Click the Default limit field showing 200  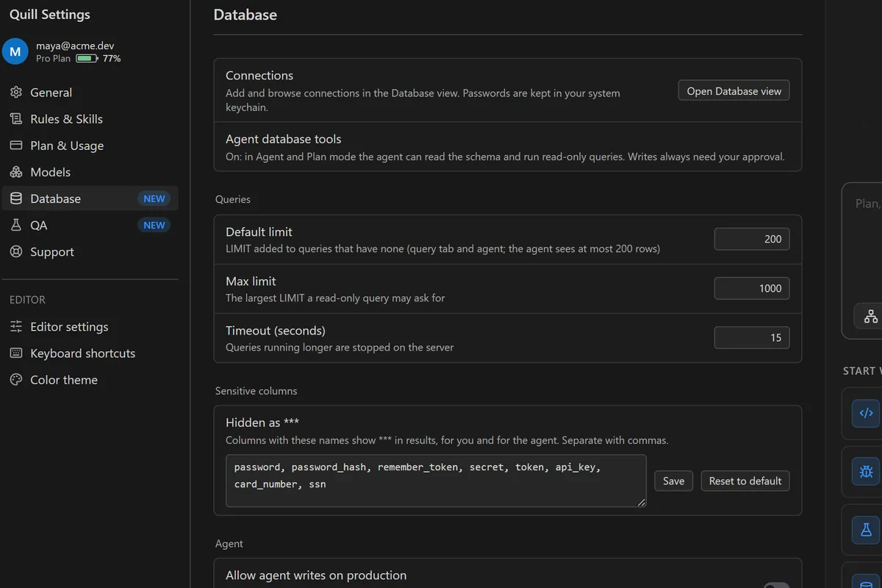tap(752, 239)
